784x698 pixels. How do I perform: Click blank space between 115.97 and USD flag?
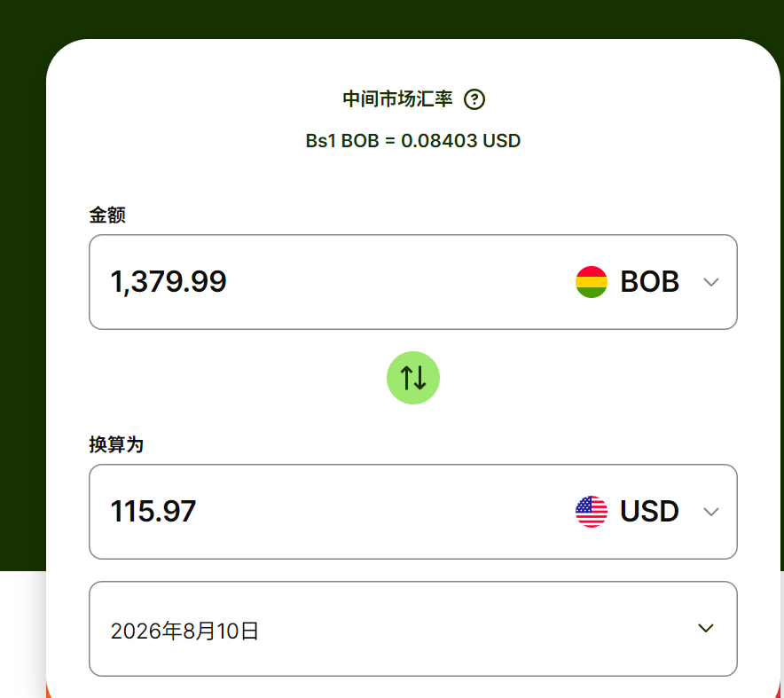[x=385, y=512]
